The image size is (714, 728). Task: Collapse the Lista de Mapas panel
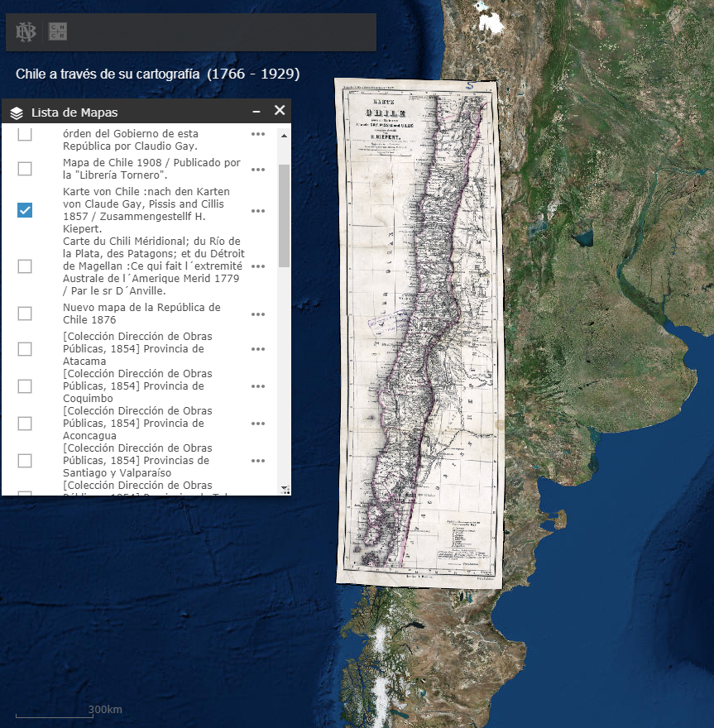[x=256, y=112]
